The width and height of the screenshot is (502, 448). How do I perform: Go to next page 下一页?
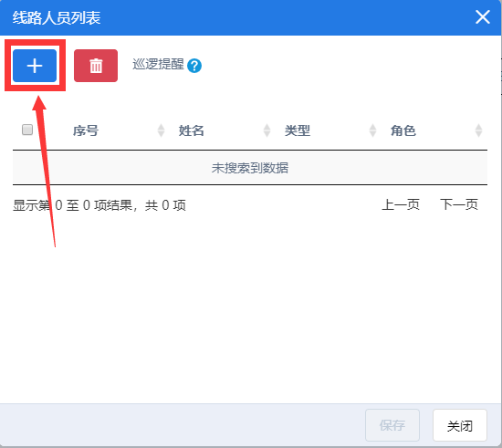pos(459,204)
